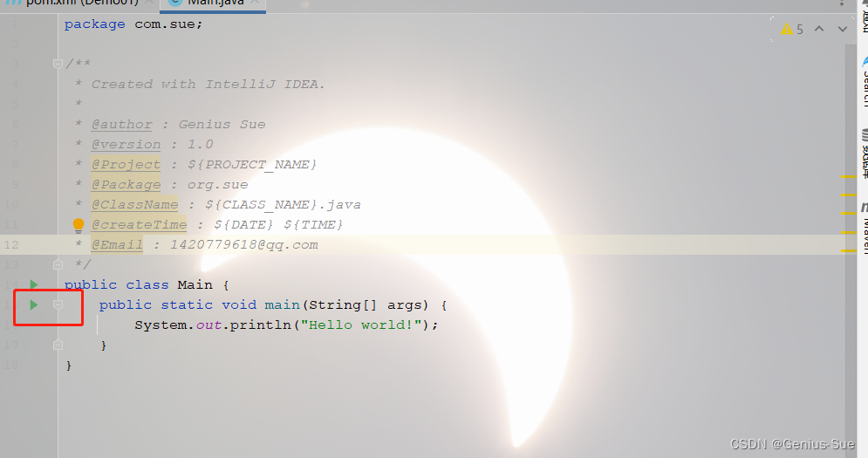Viewport: 868px width, 458px height.
Task: Click the 'class' keyword
Action: click(147, 284)
